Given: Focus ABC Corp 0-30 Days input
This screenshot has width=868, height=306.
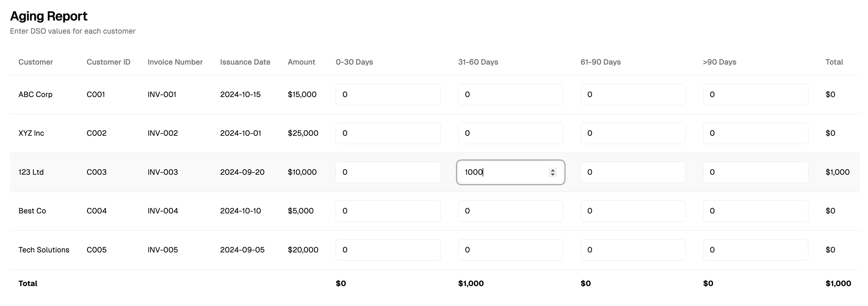Looking at the screenshot, I should pyautogui.click(x=388, y=95).
